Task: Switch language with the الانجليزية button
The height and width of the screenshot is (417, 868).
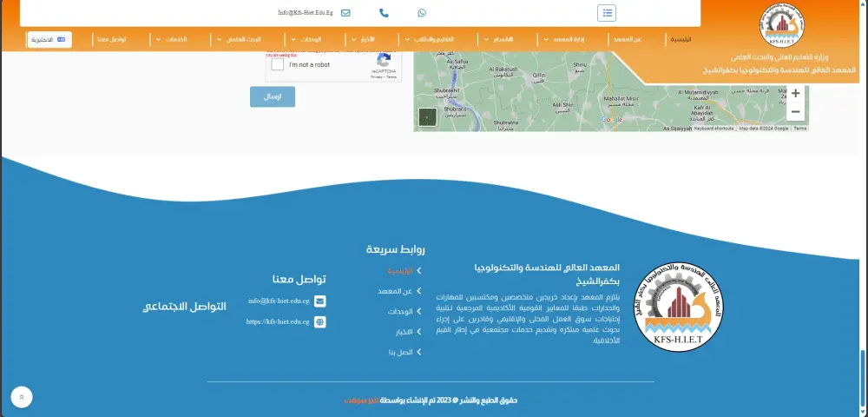Action: [x=49, y=40]
